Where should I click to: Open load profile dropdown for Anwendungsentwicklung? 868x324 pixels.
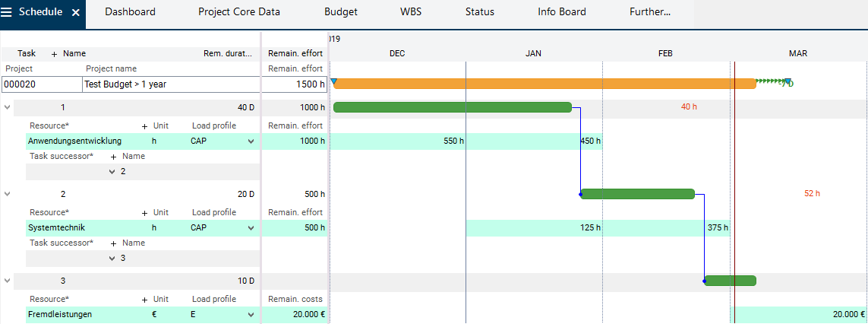[x=251, y=141]
